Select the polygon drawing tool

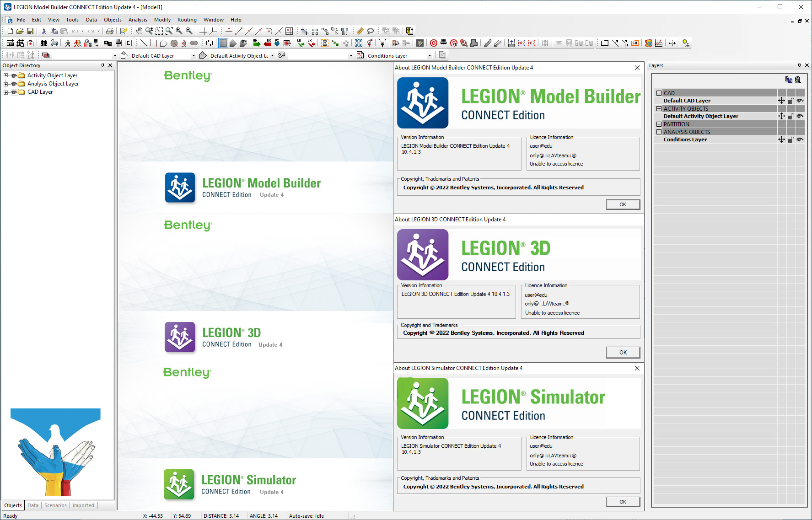(164, 43)
